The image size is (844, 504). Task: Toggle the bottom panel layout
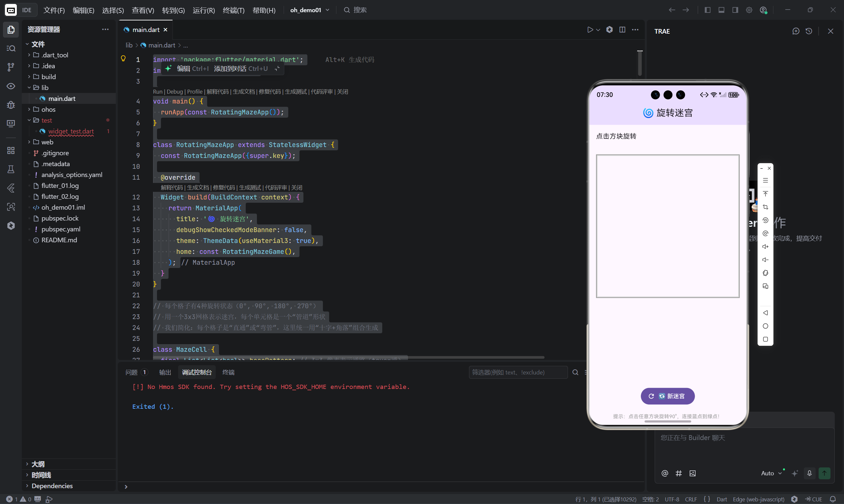point(721,10)
